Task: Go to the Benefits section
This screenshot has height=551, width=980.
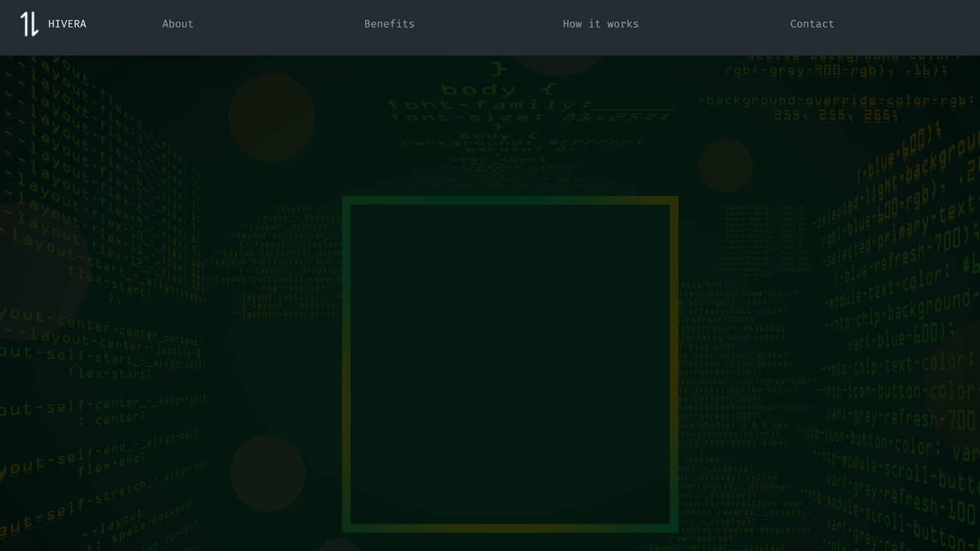Action: (390, 24)
